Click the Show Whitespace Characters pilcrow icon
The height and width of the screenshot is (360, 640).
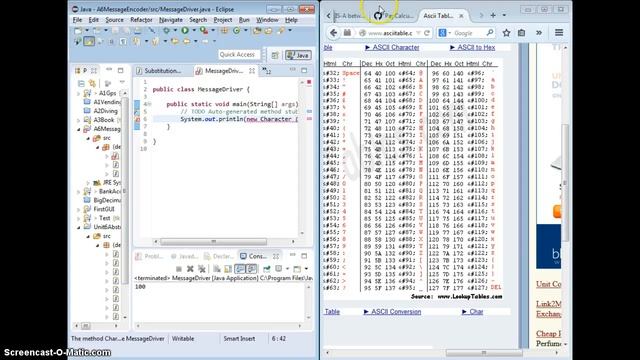[123, 41]
